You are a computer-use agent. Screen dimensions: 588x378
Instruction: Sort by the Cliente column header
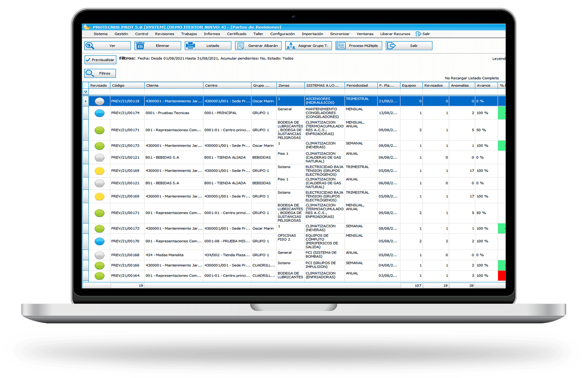pyautogui.click(x=174, y=86)
